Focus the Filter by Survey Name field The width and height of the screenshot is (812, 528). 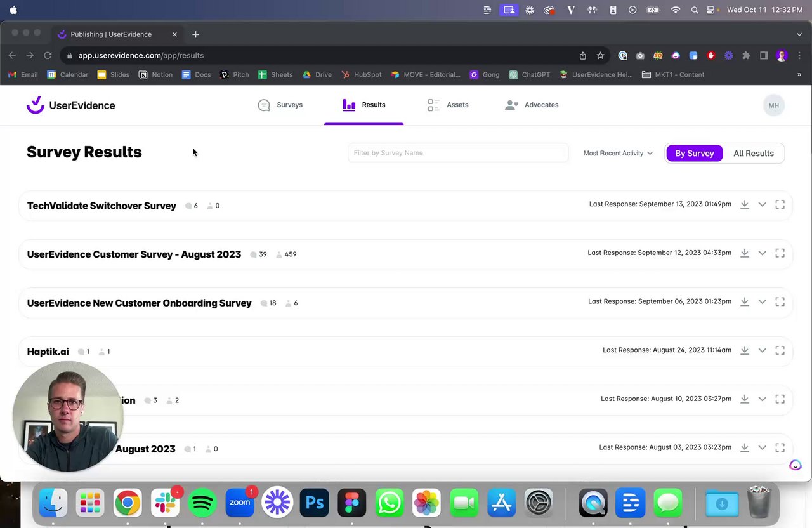[458, 153]
